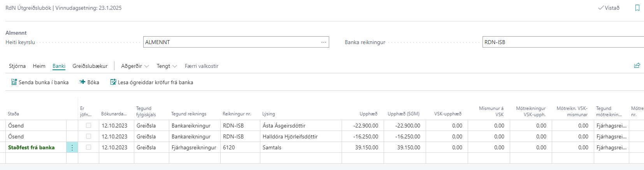
Task: Toggle Er jöfnuð checkbox for Samtals row
Action: point(88,147)
